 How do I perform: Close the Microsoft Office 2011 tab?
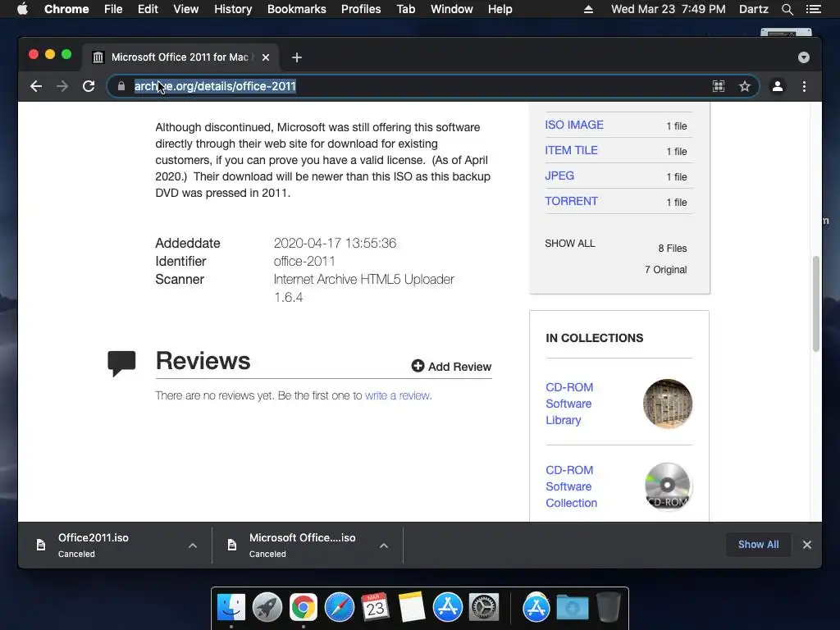click(x=266, y=57)
